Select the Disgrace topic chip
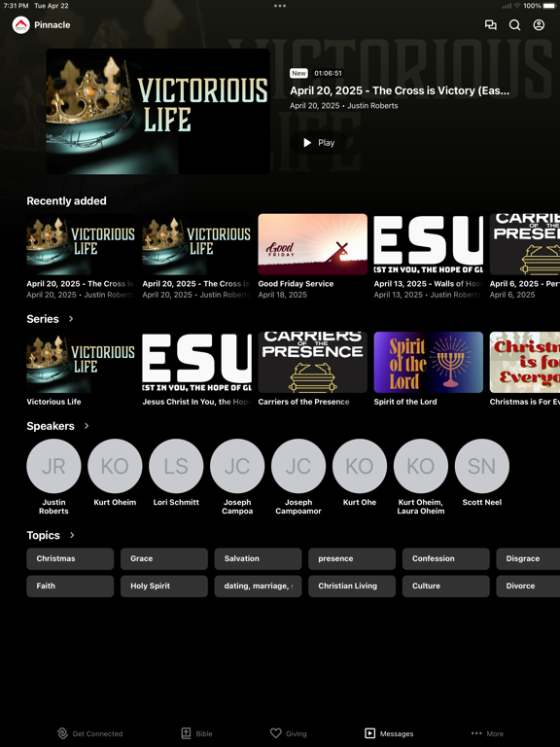The image size is (560, 747). pos(528,558)
